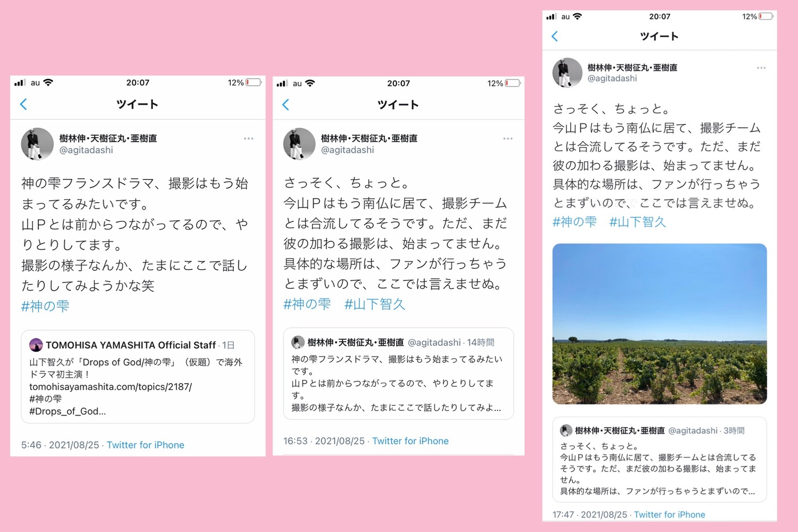
Task: Tap battery icon in right screenshot status bar
Action: point(766,16)
